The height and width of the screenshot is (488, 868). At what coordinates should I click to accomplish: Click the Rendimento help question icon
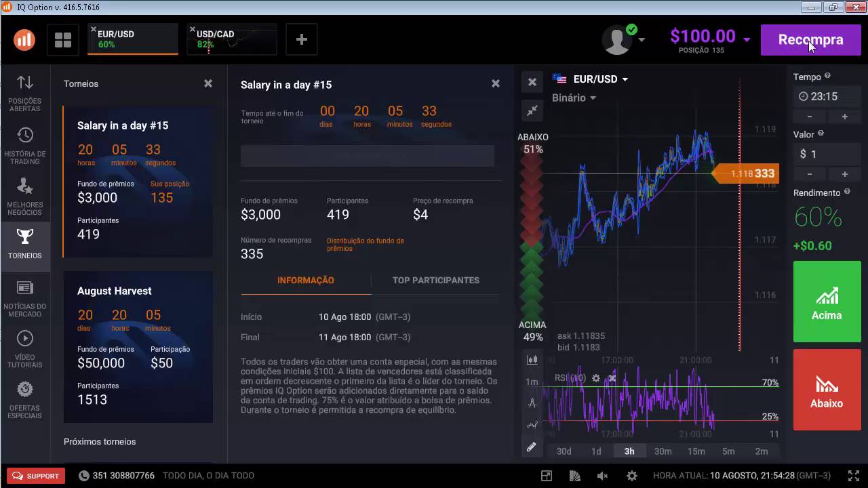pyautogui.click(x=847, y=192)
